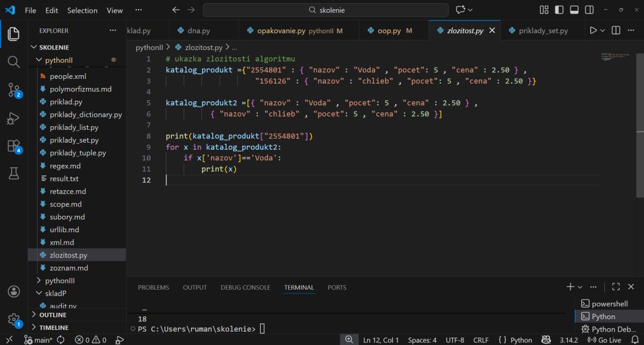Open Run and Debug view
The height and width of the screenshot is (345, 644).
[x=13, y=118]
